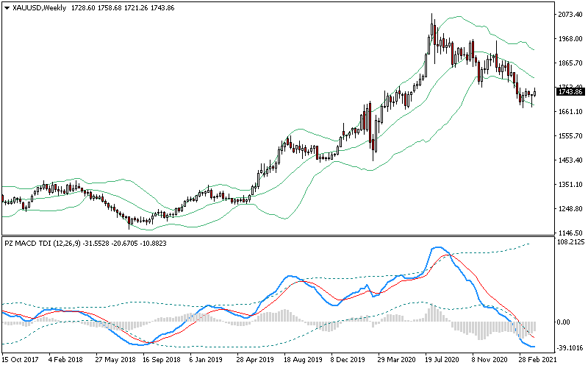588x368 pixels.
Task: Click the 108.2125 indicator scale value
Action: click(570, 241)
